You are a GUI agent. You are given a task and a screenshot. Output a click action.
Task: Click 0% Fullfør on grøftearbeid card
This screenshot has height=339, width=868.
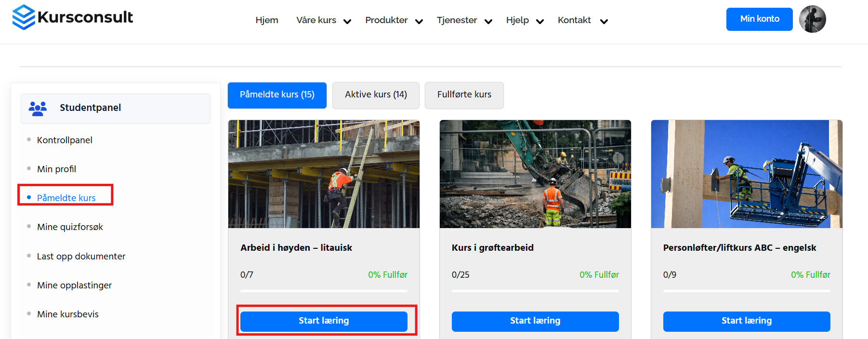coord(599,275)
